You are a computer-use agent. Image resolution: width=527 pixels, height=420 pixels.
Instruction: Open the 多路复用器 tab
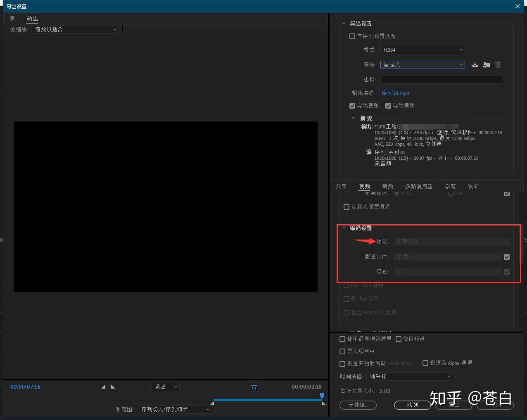click(x=419, y=187)
